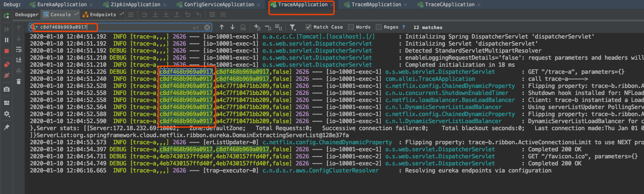Image resolution: width=644 pixels, height=194 pixels.
Task: Click Force Step Into icon
Action: pyautogui.click(x=166, y=15)
